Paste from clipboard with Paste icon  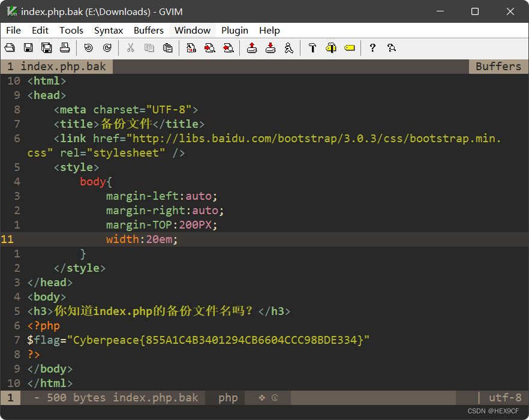click(x=168, y=48)
